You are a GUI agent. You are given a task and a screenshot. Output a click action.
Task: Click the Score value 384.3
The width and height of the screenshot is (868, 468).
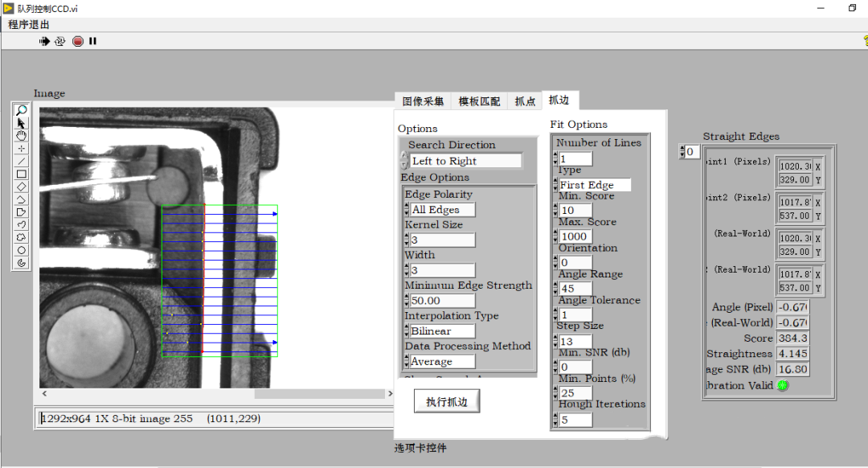point(792,338)
